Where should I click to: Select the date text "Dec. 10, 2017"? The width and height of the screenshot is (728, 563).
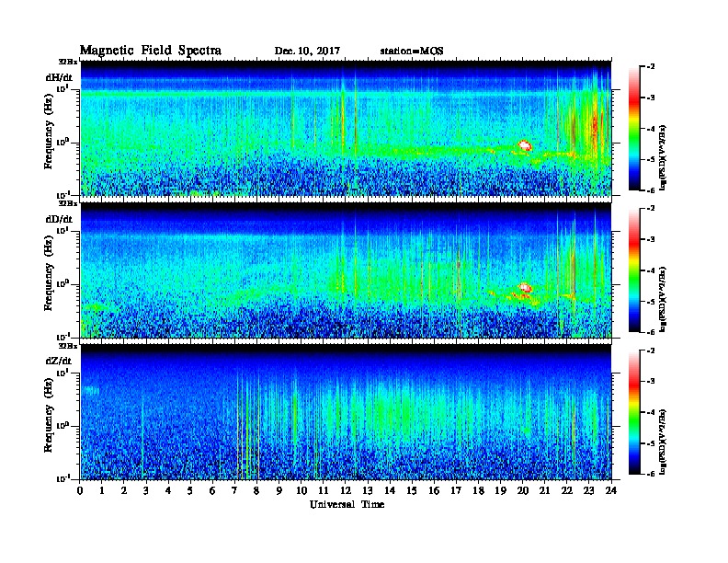pos(307,52)
